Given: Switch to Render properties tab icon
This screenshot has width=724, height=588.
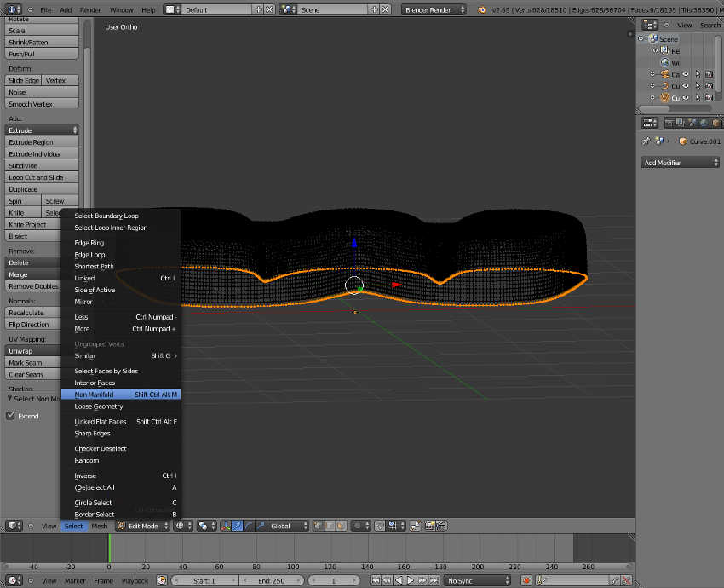Looking at the screenshot, I should pos(669,123).
